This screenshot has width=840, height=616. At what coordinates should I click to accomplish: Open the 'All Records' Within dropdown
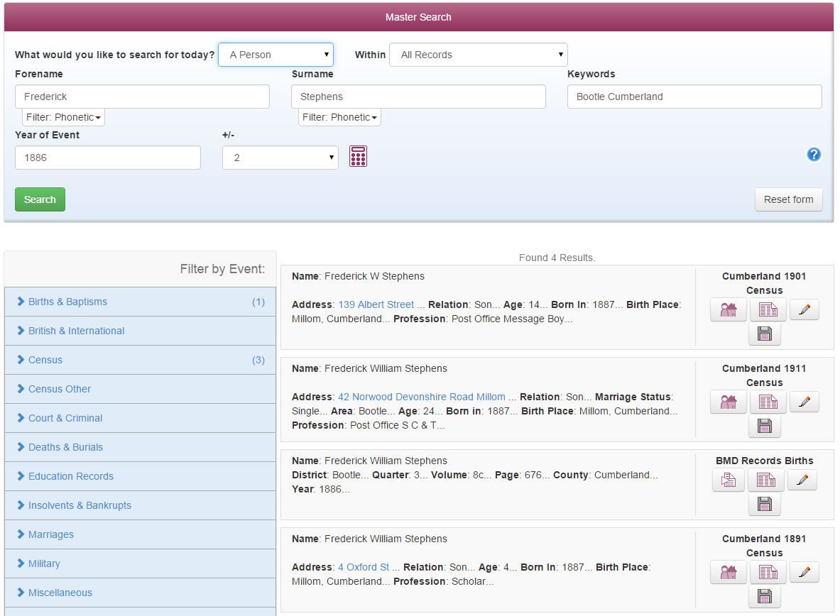point(478,55)
